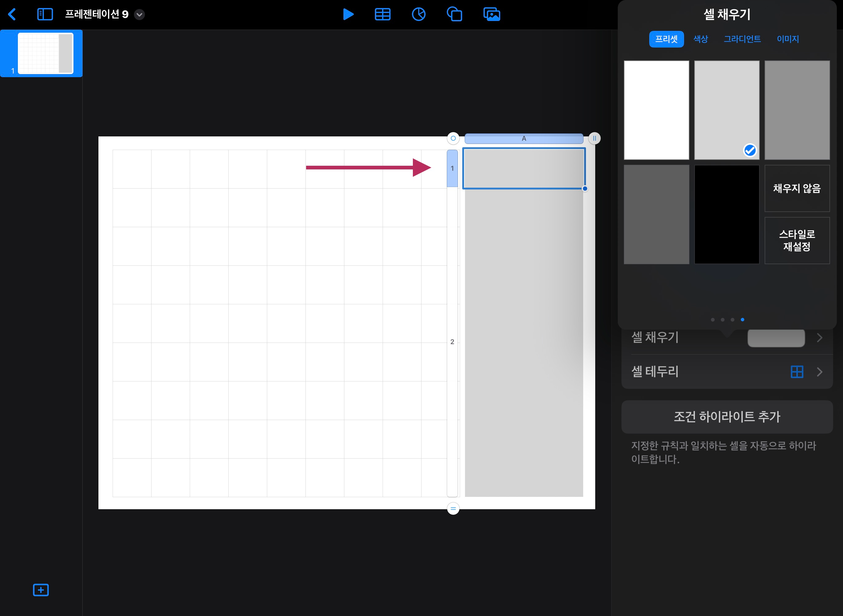The width and height of the screenshot is (843, 616).
Task: Open the presentation title dropdown chevron
Action: [139, 15]
